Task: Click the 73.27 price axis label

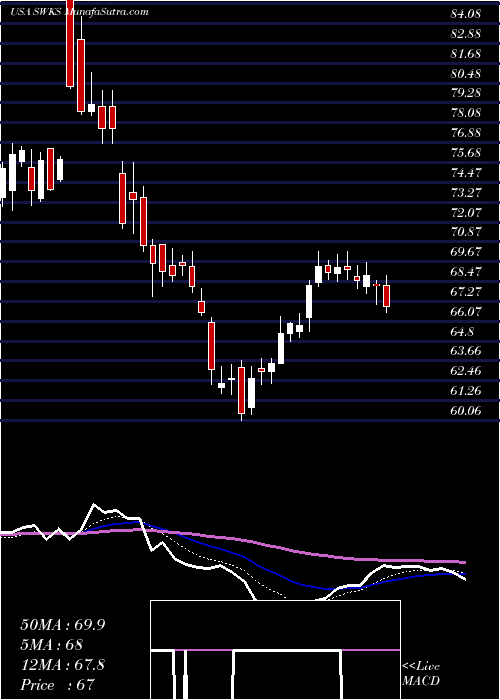Action: point(466,193)
